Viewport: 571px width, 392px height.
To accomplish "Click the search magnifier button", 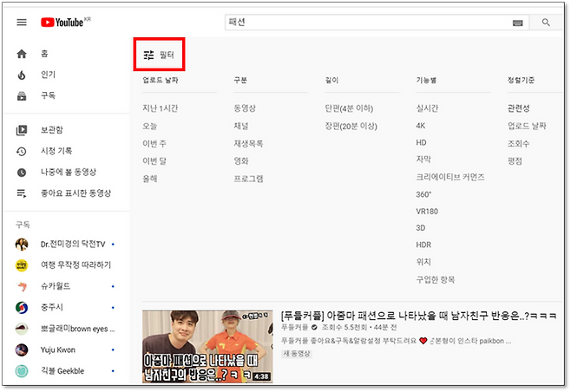I will pos(546,23).
